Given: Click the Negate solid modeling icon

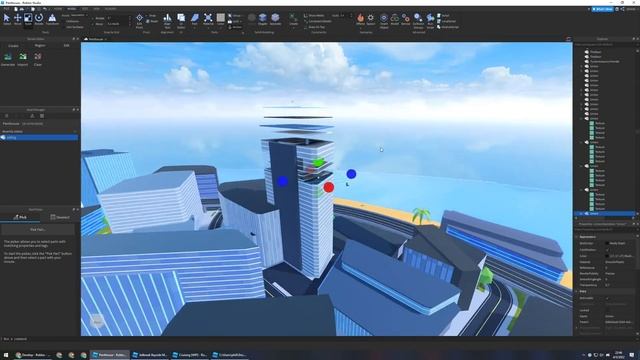Looking at the screenshot, I should [x=263, y=19].
